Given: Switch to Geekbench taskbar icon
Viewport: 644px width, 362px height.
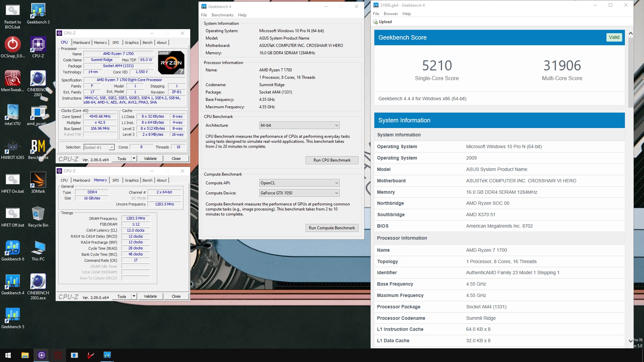Looking at the screenshot, I should [x=107, y=355].
